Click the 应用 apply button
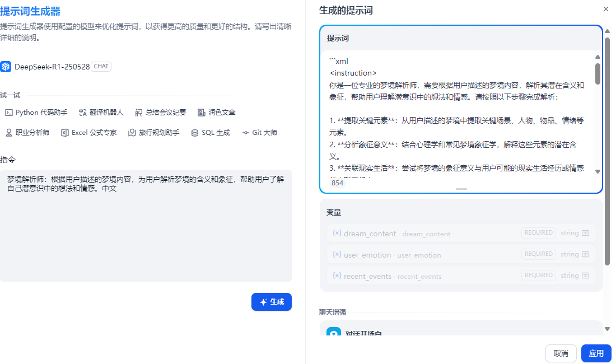The width and height of the screenshot is (616, 364). (x=596, y=353)
